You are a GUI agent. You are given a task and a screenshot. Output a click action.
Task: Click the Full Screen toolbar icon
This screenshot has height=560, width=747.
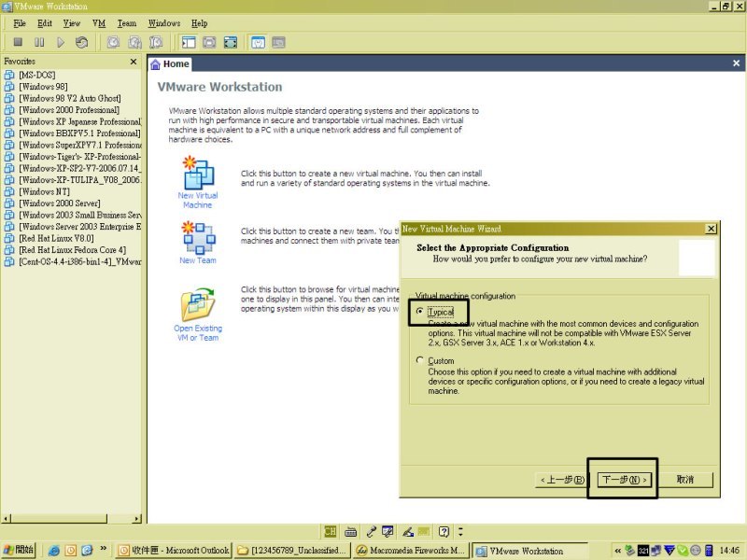coord(231,42)
